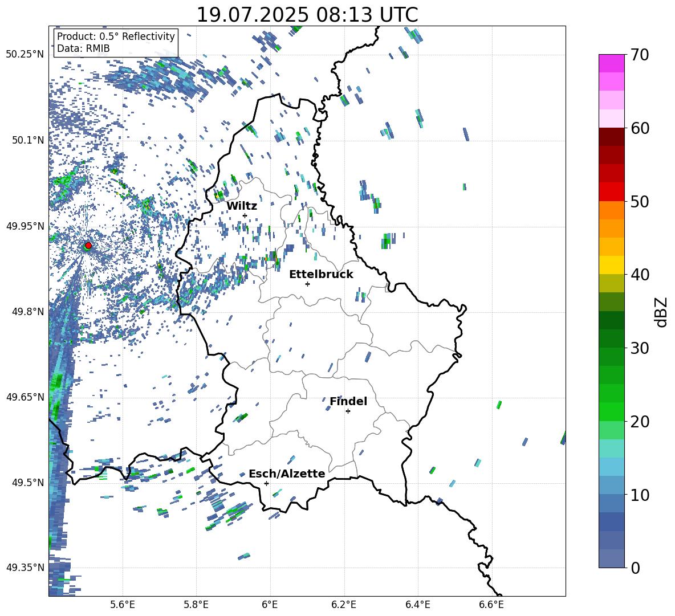Click the 6.2°E longitude label
Screen dimensions: 675x616
(x=344, y=605)
